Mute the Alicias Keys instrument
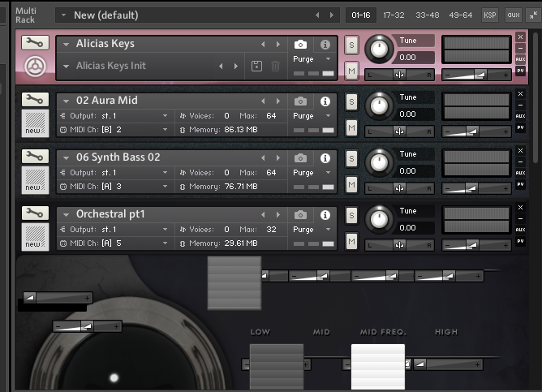542x392 pixels. (351, 71)
